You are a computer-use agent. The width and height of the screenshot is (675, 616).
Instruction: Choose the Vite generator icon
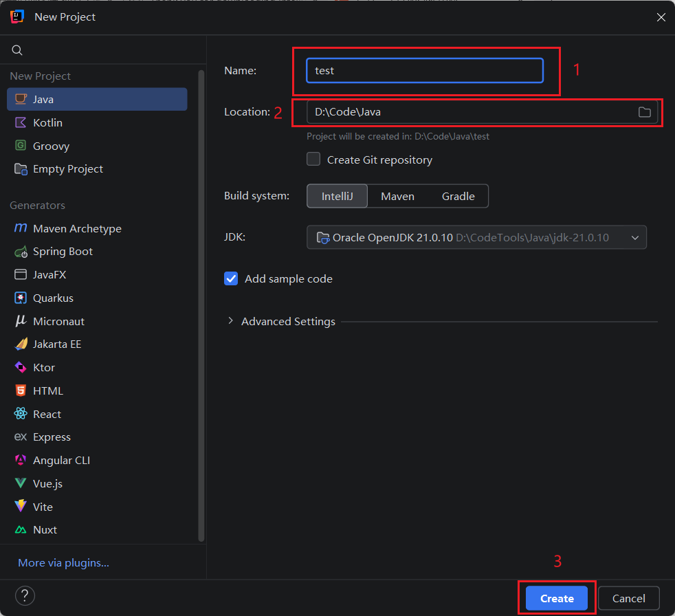point(21,506)
